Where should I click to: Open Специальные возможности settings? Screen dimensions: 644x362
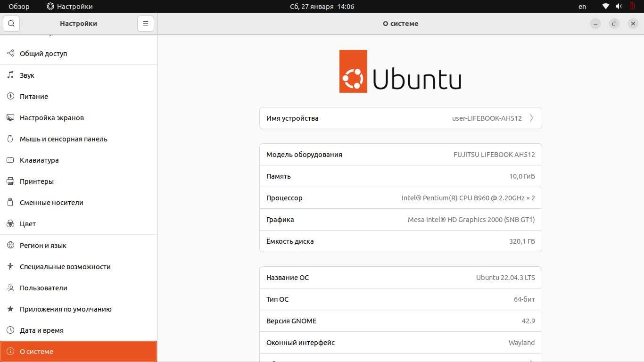(78, 266)
